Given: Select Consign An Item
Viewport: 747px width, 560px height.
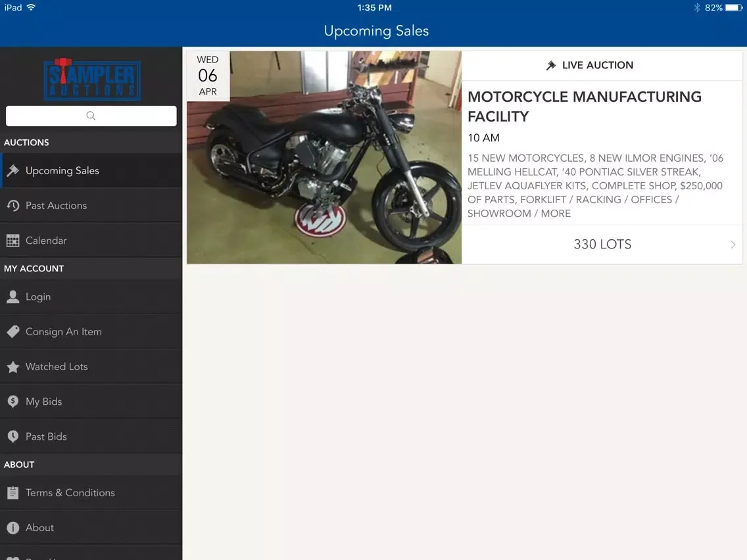Looking at the screenshot, I should (91, 331).
